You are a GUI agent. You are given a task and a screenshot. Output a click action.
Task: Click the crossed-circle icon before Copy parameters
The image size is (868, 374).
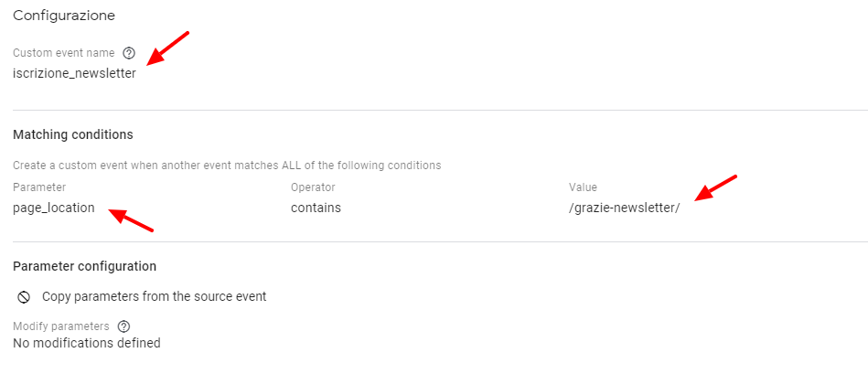(24, 297)
